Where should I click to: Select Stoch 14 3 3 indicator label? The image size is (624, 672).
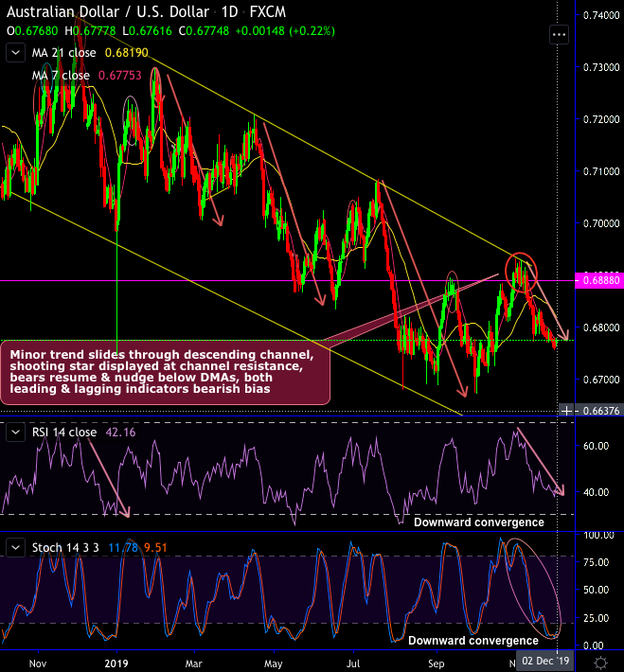[65, 548]
